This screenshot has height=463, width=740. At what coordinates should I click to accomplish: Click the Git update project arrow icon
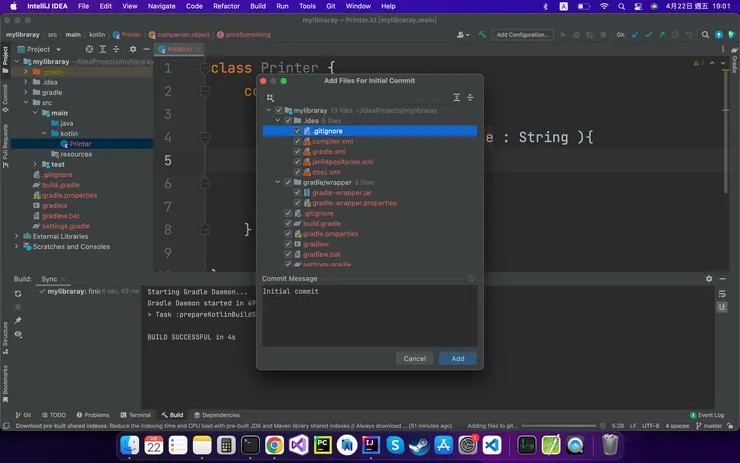point(633,35)
